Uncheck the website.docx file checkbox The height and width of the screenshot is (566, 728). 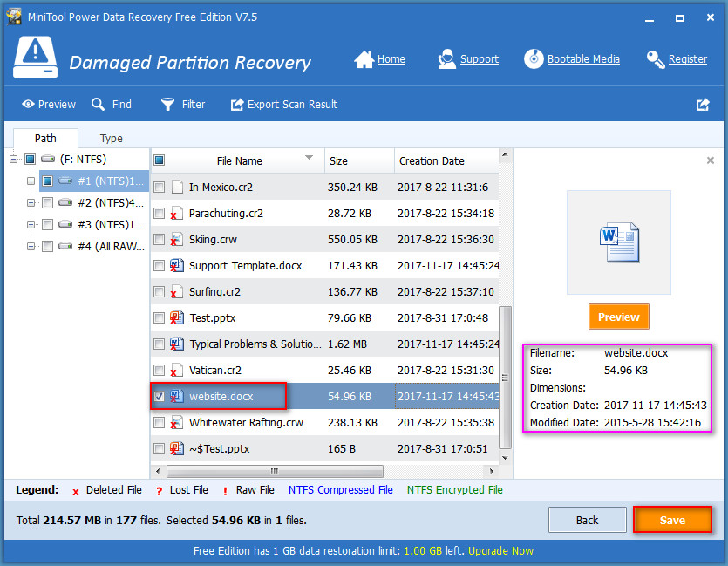(x=160, y=397)
